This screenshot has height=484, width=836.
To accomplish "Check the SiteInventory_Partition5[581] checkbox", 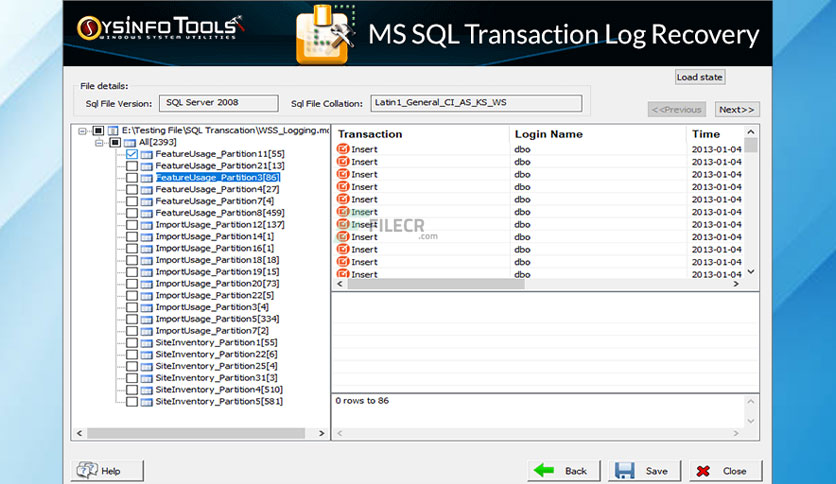I will (x=132, y=401).
